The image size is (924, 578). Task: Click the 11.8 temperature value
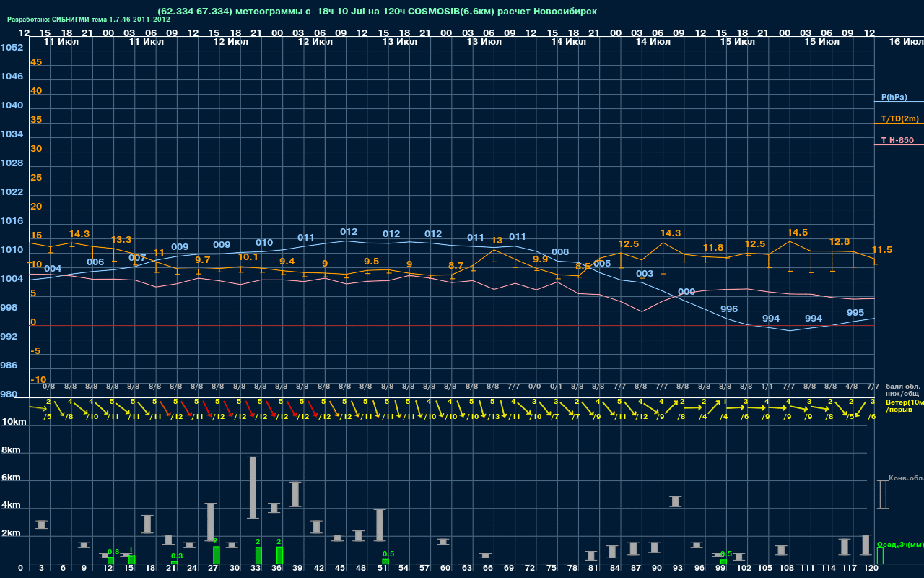tap(713, 247)
